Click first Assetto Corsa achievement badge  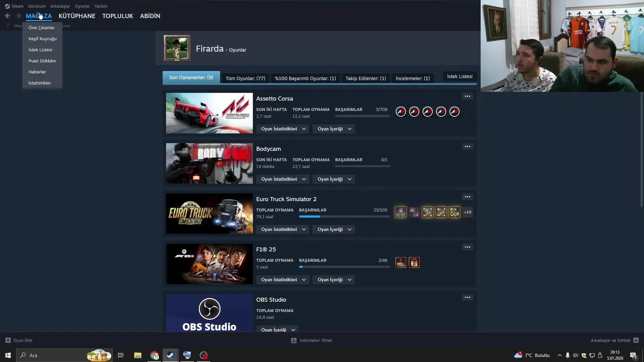[x=400, y=112]
